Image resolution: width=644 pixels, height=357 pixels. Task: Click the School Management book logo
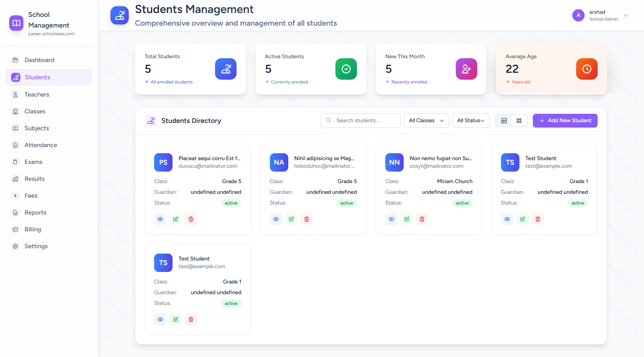[16, 23]
